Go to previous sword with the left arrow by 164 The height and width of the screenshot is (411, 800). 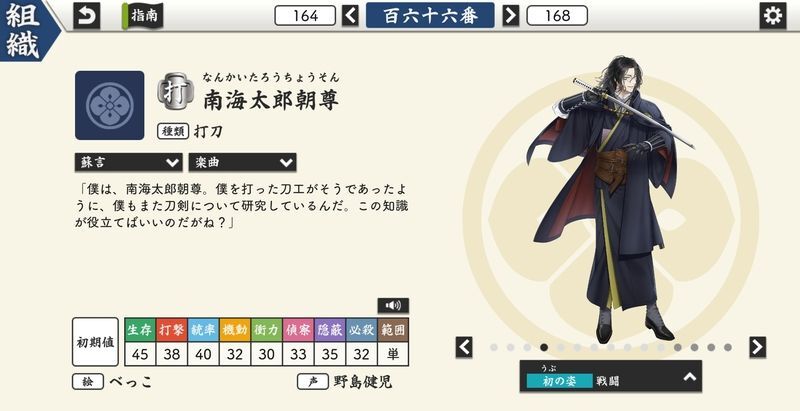tap(350, 16)
